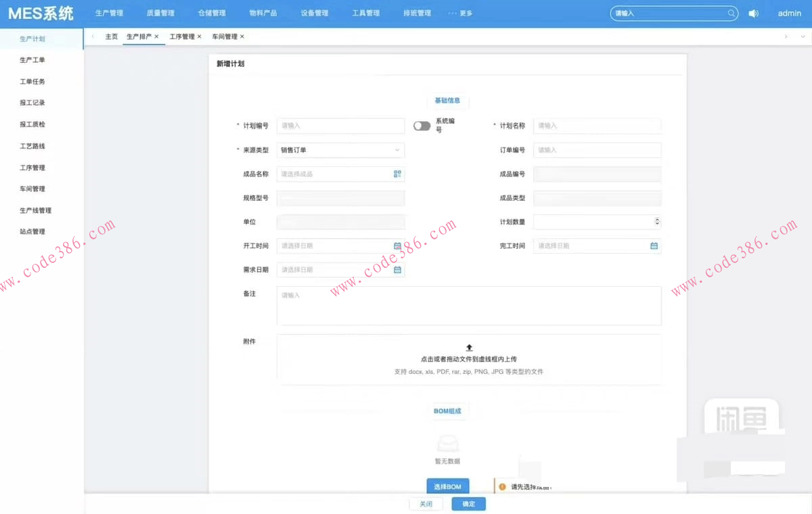Adjust the 计划数量 stepper arrows

pyautogui.click(x=657, y=222)
